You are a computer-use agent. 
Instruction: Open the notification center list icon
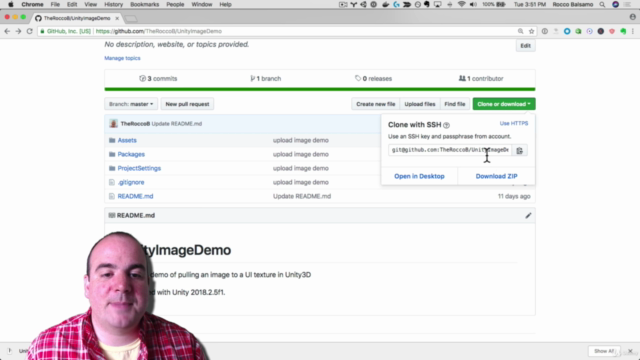(x=628, y=4)
